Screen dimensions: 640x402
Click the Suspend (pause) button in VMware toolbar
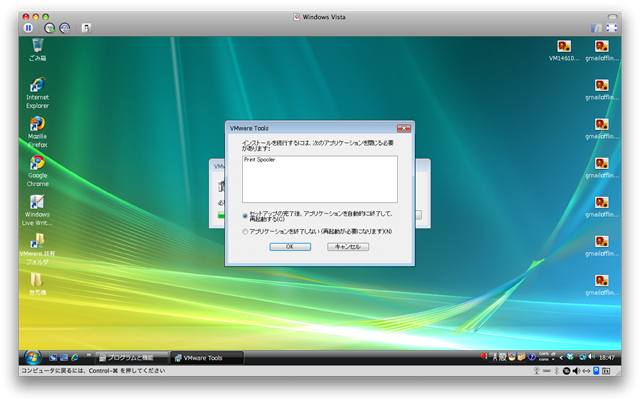[28, 28]
